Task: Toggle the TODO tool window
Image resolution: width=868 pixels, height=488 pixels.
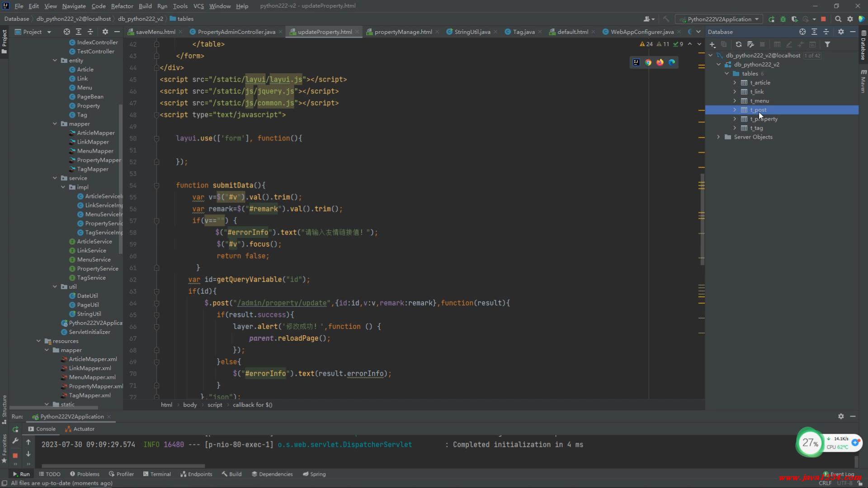Action: [x=50, y=474]
